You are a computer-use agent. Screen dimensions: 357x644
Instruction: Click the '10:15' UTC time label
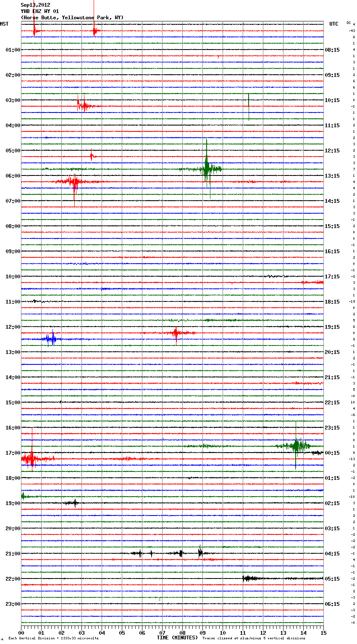click(x=332, y=100)
